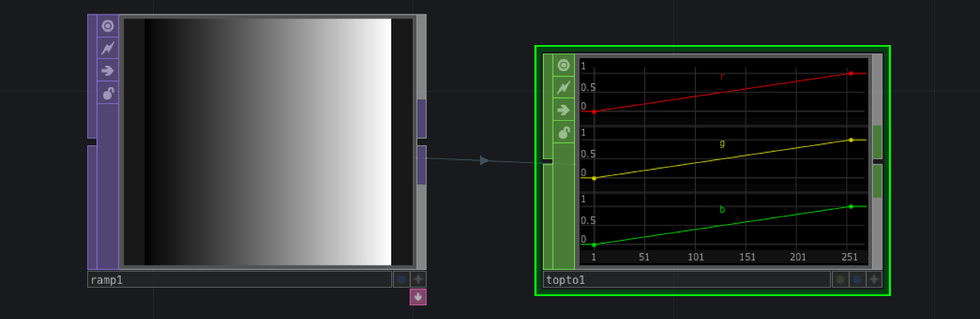Image resolution: width=980 pixels, height=319 pixels.
Task: Toggle the clone immune arrow flag on topto1
Action: tap(564, 110)
